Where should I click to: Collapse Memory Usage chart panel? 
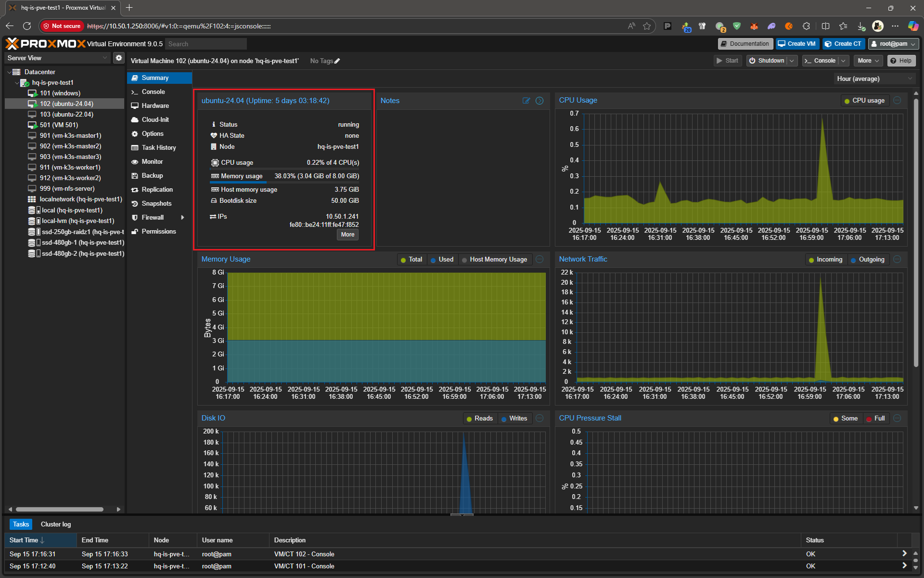click(x=539, y=259)
